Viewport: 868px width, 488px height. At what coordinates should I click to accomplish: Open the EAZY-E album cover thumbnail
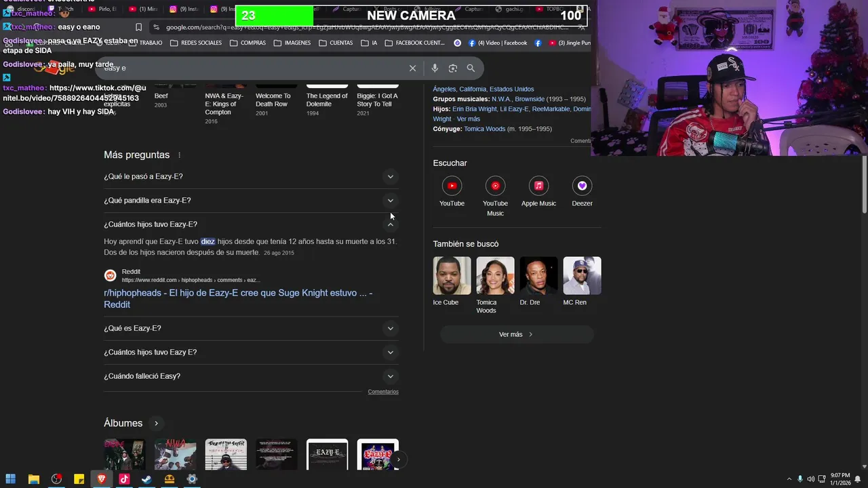pos(327,454)
